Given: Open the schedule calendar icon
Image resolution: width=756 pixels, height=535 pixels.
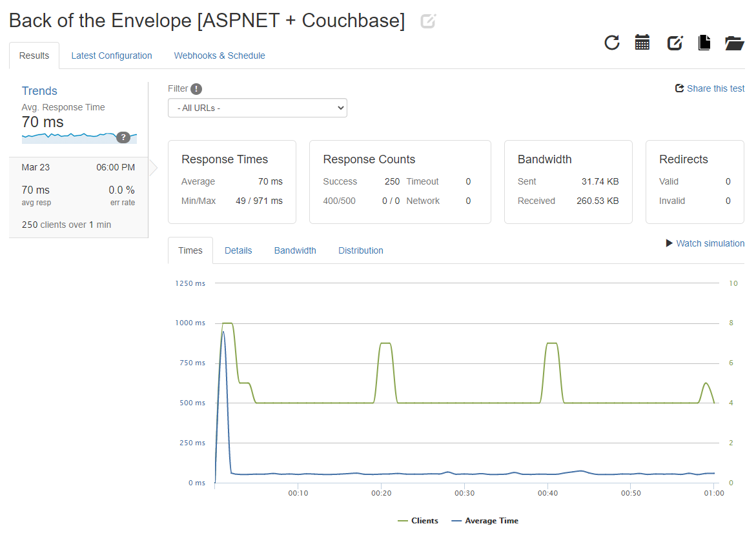Looking at the screenshot, I should (642, 43).
